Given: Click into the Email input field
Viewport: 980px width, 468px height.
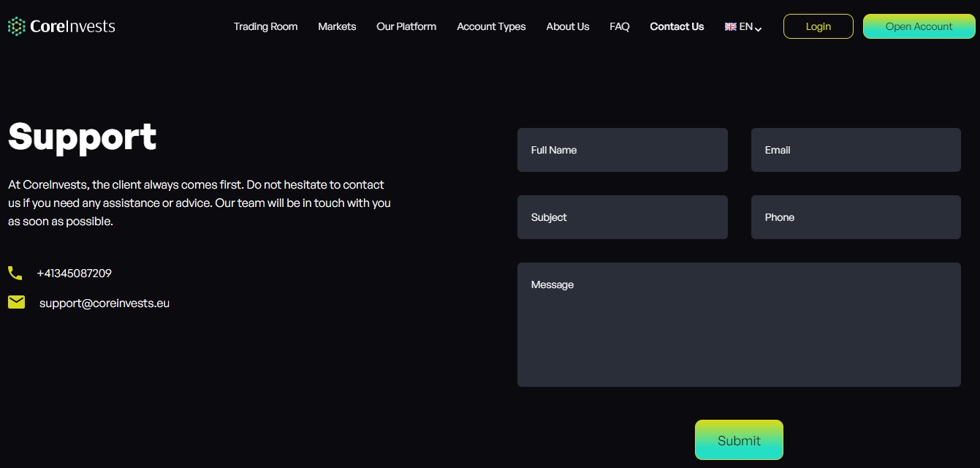Looking at the screenshot, I should click(855, 150).
